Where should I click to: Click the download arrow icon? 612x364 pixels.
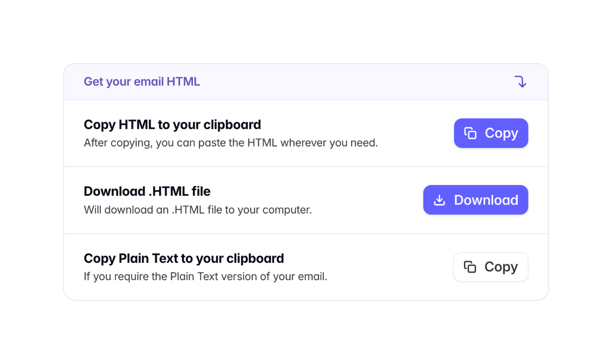click(x=439, y=200)
